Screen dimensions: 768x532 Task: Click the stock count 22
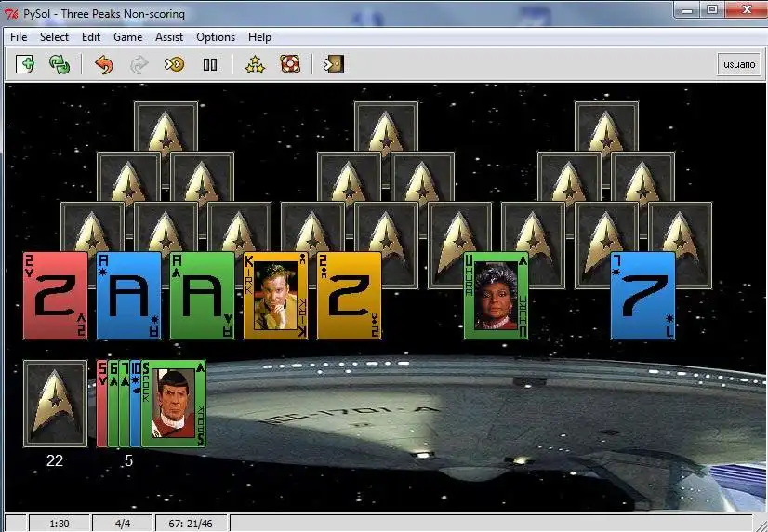tap(55, 460)
